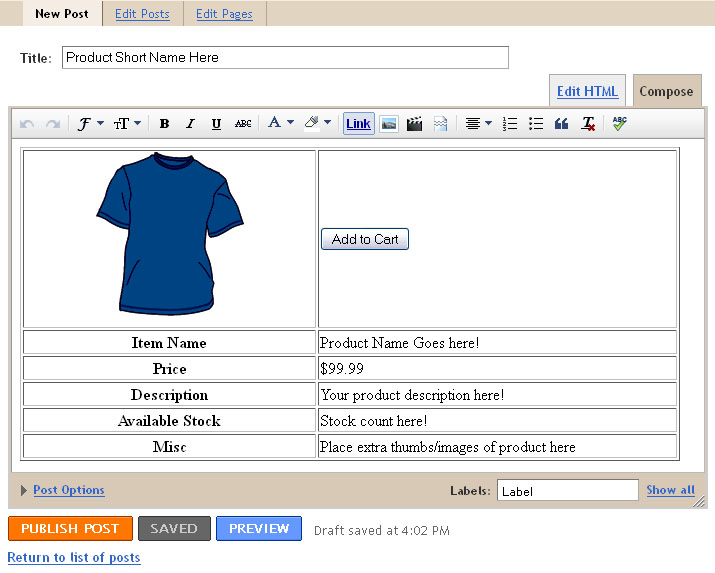Insert an image from the toolbar

coord(389,124)
